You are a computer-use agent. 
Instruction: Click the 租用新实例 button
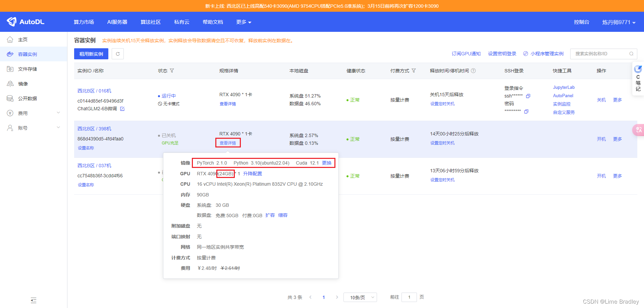coord(91,54)
